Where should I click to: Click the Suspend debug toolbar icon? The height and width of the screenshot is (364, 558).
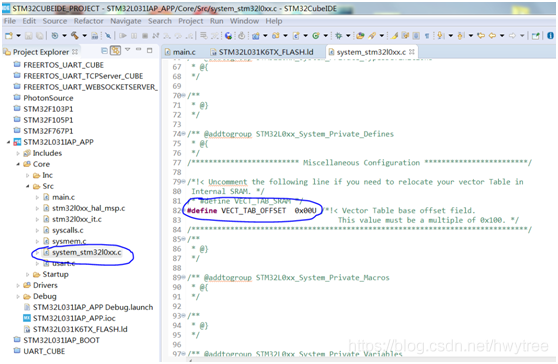(134, 36)
